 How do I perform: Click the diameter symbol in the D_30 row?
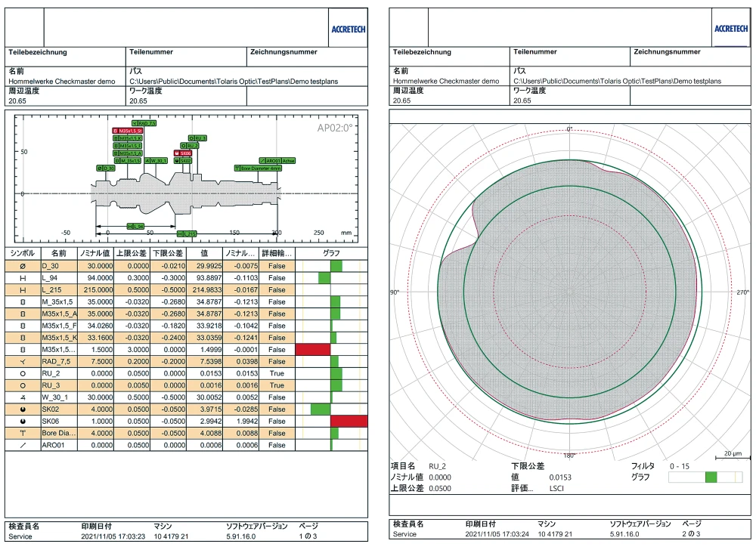[23, 266]
